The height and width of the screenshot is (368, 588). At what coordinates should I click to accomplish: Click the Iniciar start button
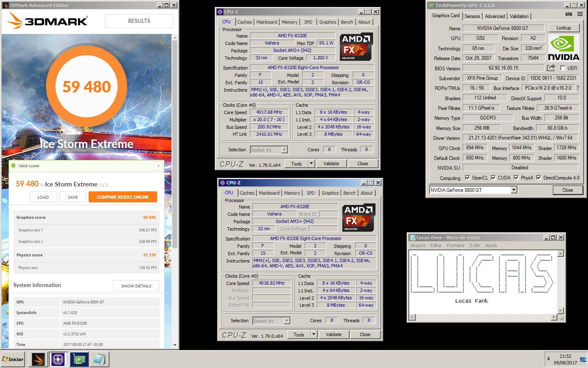click(13, 359)
